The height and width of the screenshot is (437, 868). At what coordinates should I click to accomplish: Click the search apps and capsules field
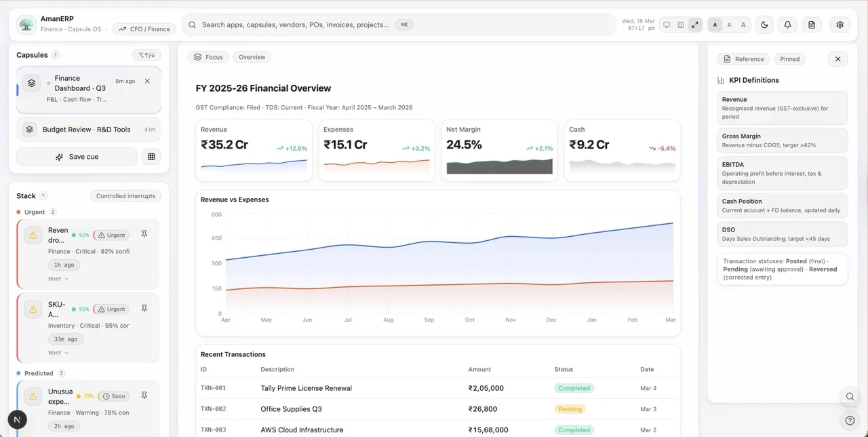pos(399,24)
